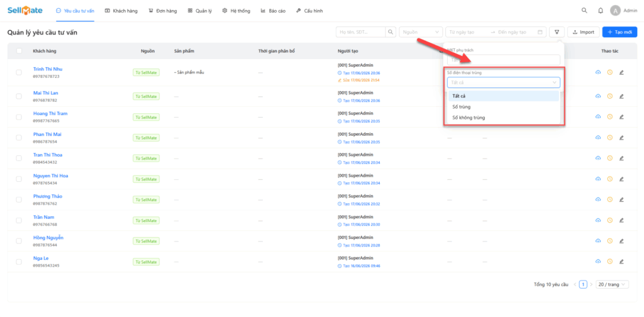Click edit pencil for Nga Le
Screen dimensions: 644x317
621,262
